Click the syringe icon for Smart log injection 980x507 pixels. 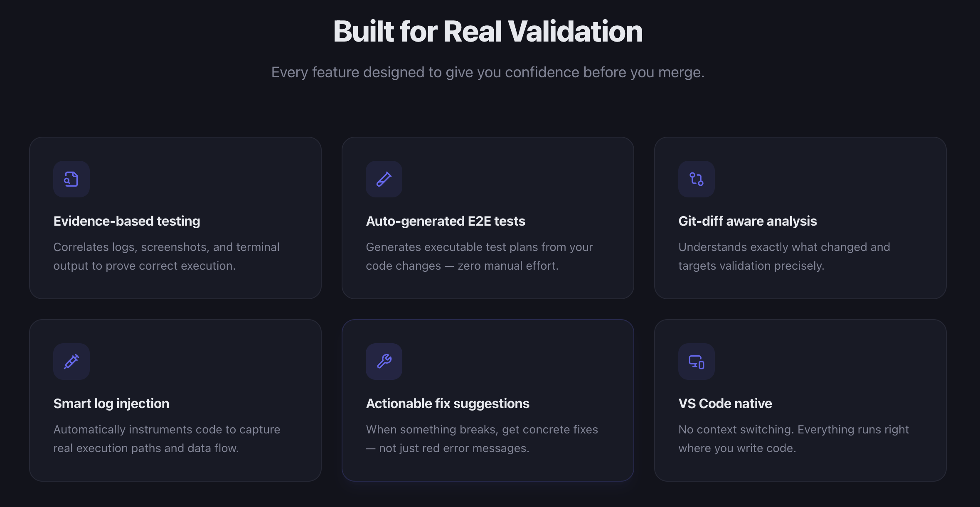[x=71, y=362]
